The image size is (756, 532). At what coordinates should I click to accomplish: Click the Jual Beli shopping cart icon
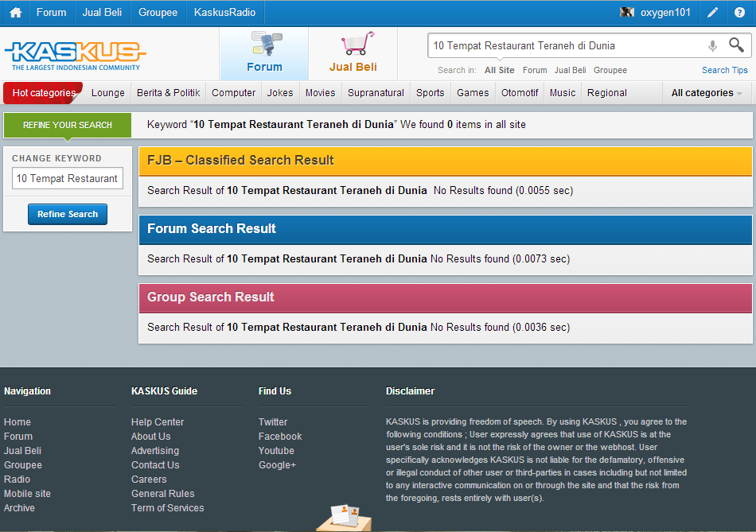click(358, 44)
